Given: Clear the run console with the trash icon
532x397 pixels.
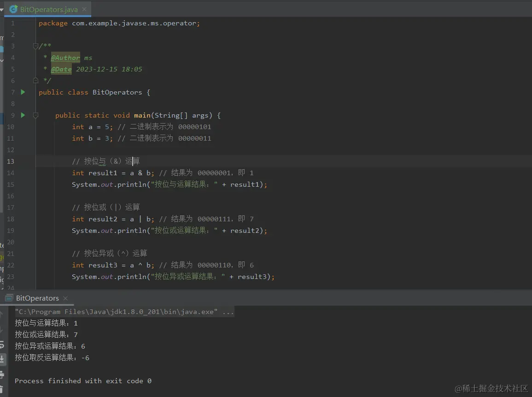Looking at the screenshot, I should [x=1, y=389].
